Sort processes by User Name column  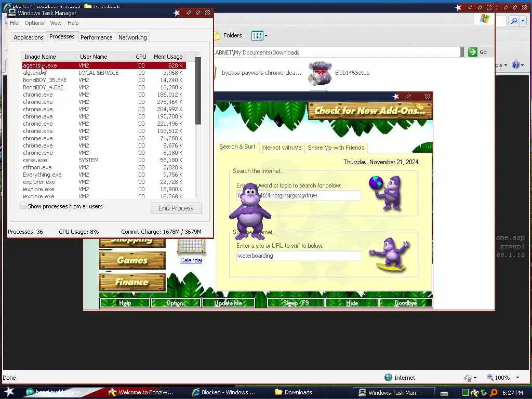coord(103,57)
